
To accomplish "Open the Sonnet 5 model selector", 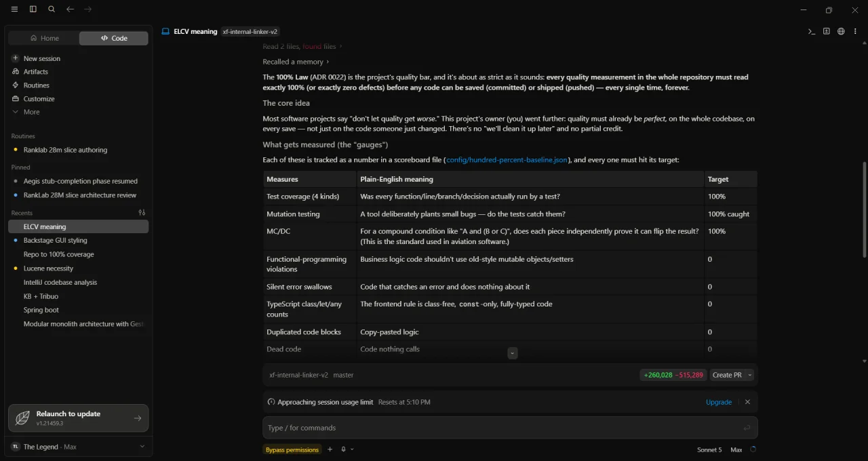I will pyautogui.click(x=709, y=449).
